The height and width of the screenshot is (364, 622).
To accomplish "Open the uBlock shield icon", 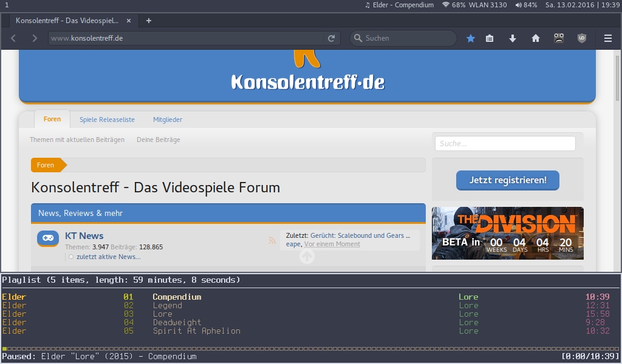I will [x=582, y=38].
